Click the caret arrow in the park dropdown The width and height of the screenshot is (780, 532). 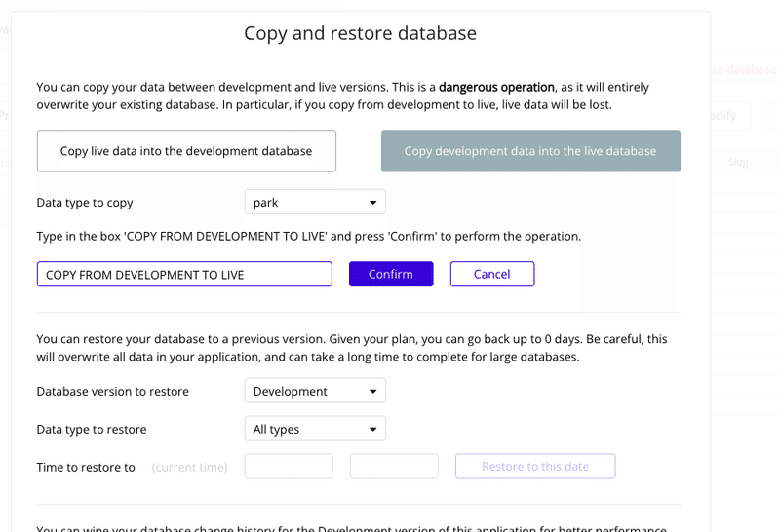tap(372, 203)
